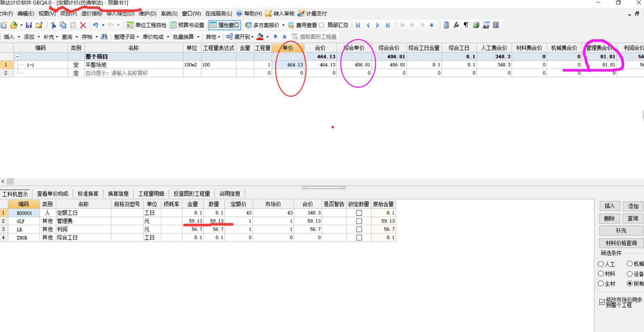
Task: Select the 主材 filter radio button
Action: 601,284
